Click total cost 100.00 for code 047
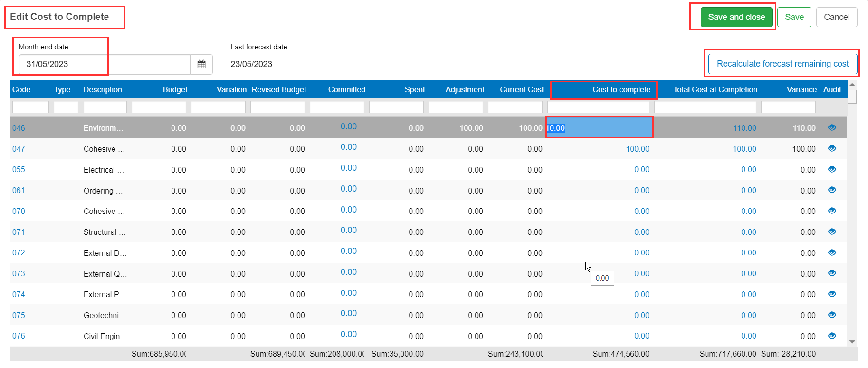Screen dimensions: 868x368 click(744, 149)
